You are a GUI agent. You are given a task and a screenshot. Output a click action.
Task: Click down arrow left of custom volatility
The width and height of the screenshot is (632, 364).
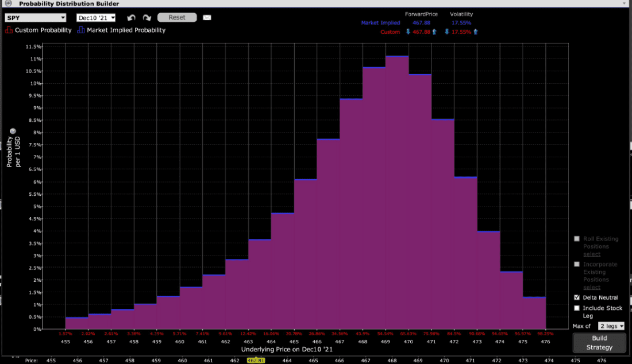(x=446, y=32)
